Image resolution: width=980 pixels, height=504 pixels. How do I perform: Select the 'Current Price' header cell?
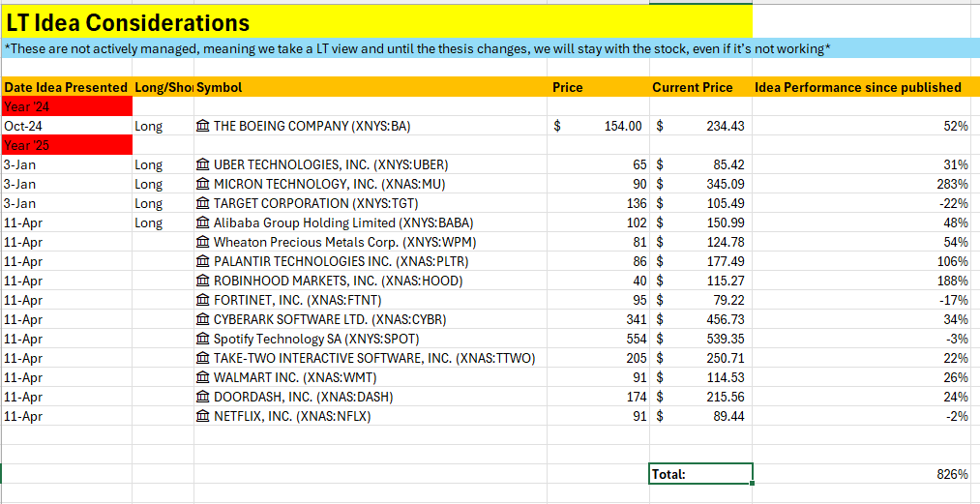(x=701, y=87)
